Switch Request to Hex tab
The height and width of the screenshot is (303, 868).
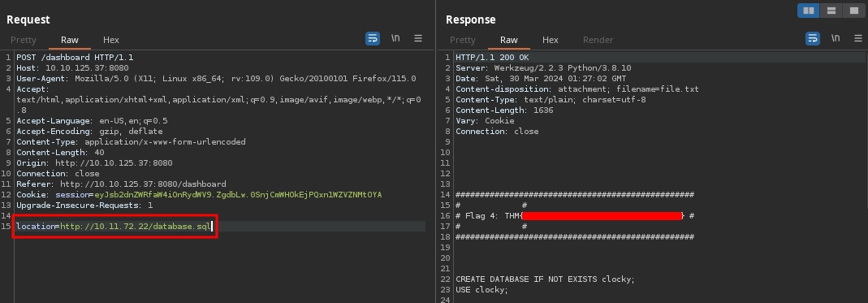(110, 40)
